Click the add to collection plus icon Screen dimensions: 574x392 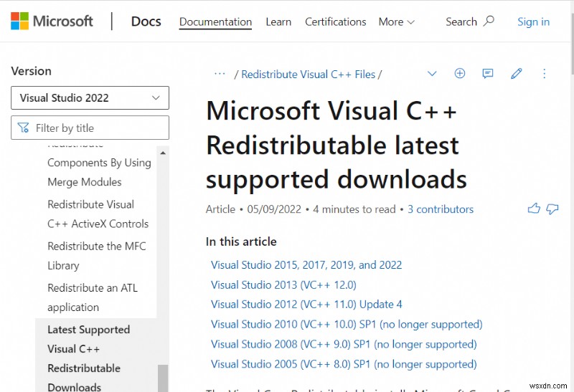click(460, 74)
